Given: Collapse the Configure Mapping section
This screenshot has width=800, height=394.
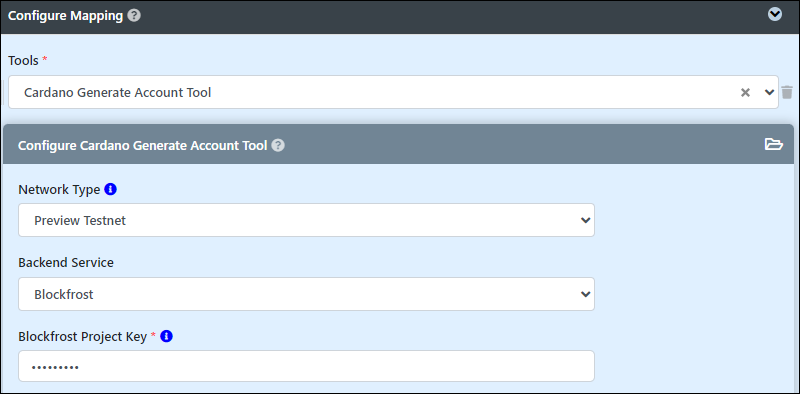Looking at the screenshot, I should [774, 15].
